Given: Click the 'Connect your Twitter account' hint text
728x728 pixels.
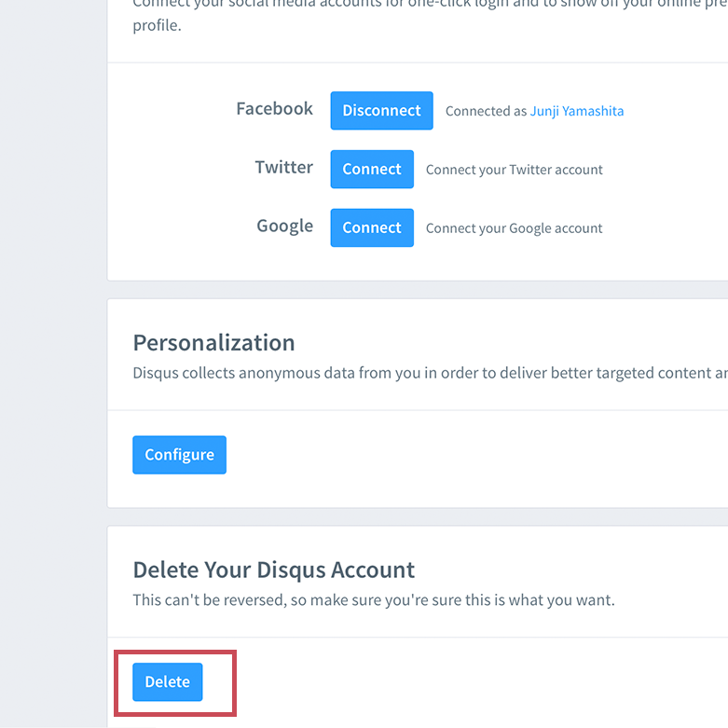Looking at the screenshot, I should point(514,170).
